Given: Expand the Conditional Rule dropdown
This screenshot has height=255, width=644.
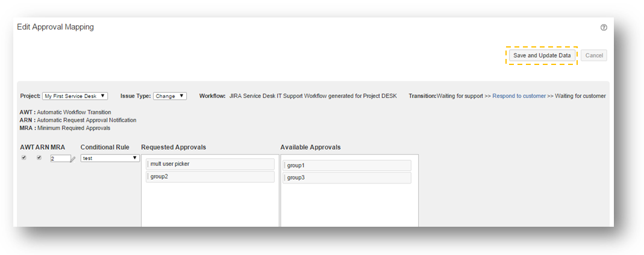Looking at the screenshot, I should 110,158.
